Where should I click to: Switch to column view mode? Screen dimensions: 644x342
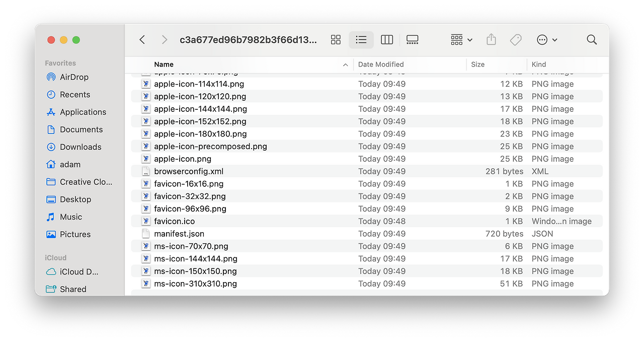click(386, 39)
